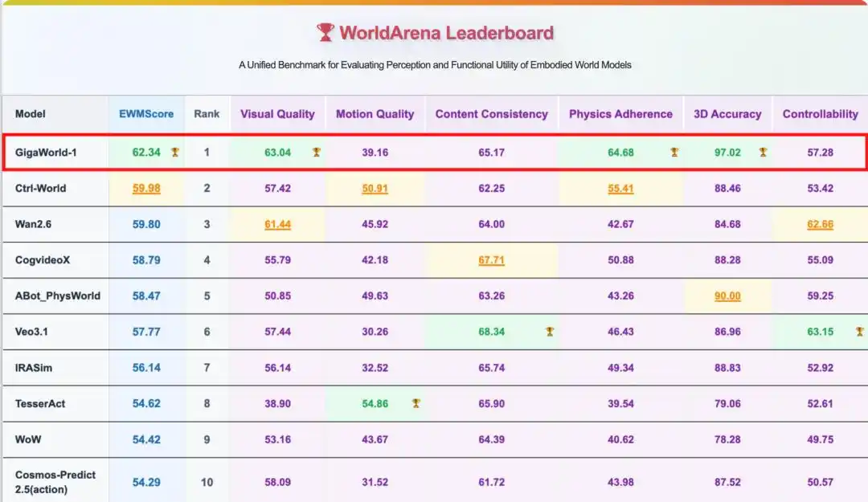Select the ABot_PhysWorld model row name
Image resolution: width=868 pixels, height=502 pixels.
tap(58, 296)
